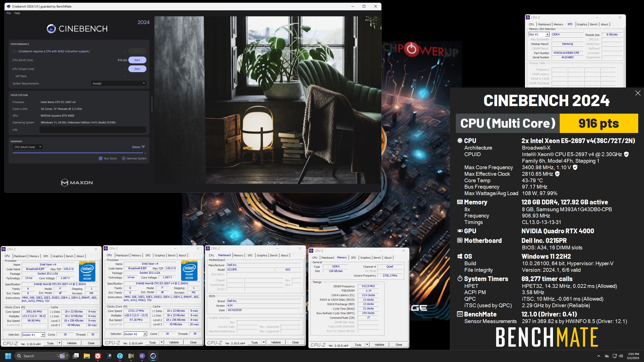Click the 916 pts score in the yellow box
The width and height of the screenshot is (644, 362).
point(599,123)
